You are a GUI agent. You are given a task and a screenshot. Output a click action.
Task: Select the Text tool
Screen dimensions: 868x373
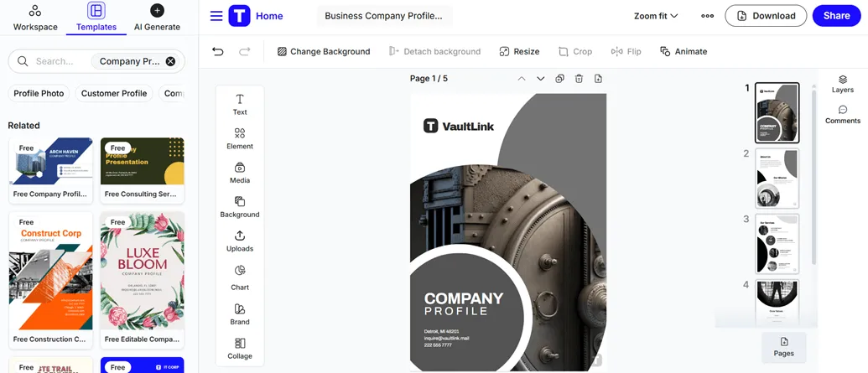[240, 105]
